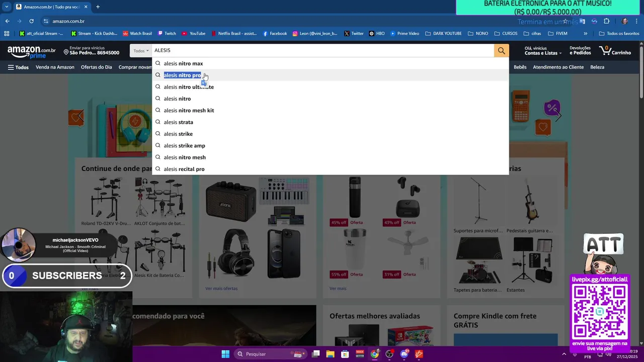Open the Watch Brasil bookmark

point(137,34)
